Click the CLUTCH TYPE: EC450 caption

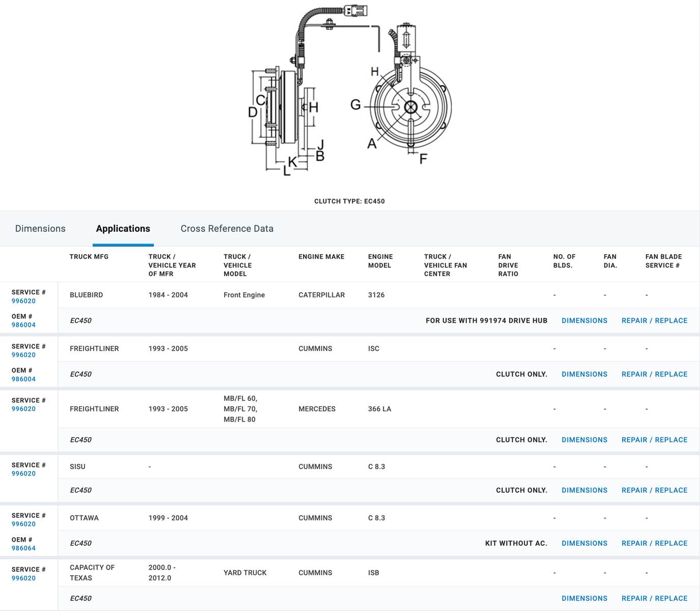(x=349, y=201)
